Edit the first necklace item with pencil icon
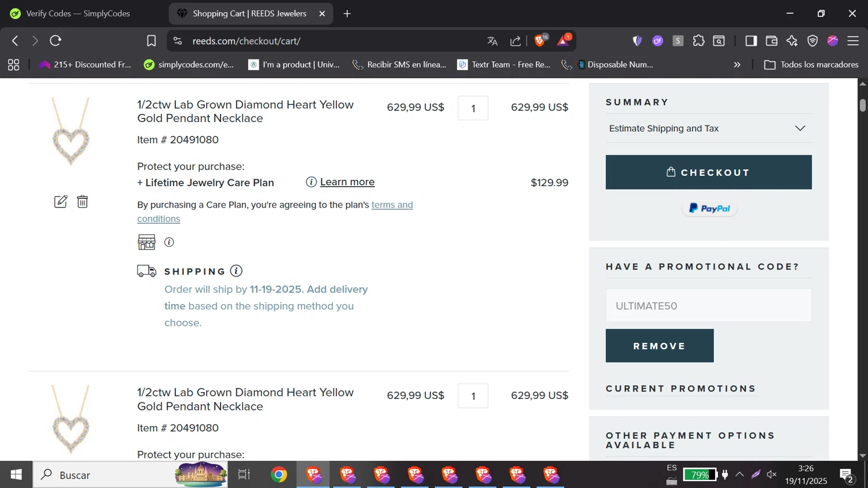Image resolution: width=868 pixels, height=488 pixels. click(61, 202)
